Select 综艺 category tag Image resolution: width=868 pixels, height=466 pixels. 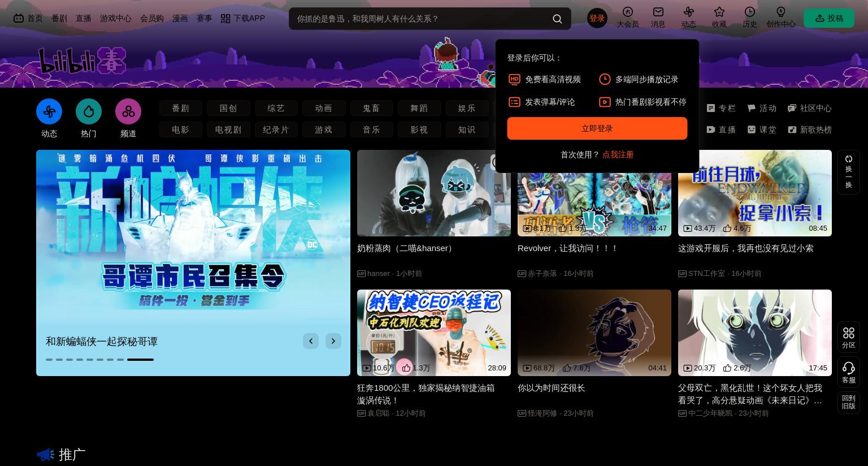pos(276,108)
